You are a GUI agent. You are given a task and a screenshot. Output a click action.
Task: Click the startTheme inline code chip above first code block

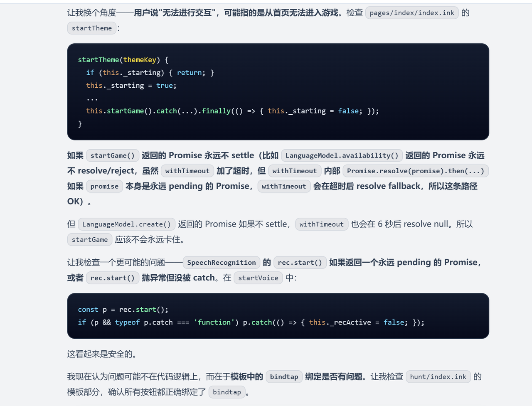pos(92,28)
